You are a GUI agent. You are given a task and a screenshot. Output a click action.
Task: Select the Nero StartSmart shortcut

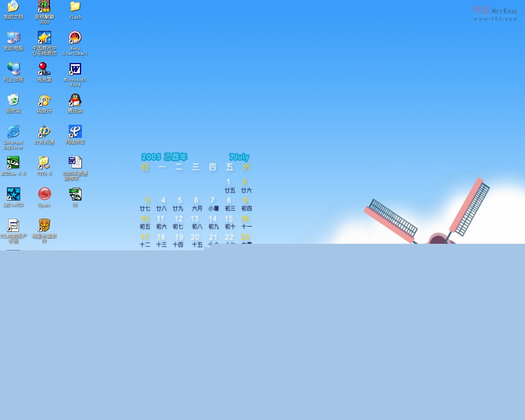(x=75, y=38)
